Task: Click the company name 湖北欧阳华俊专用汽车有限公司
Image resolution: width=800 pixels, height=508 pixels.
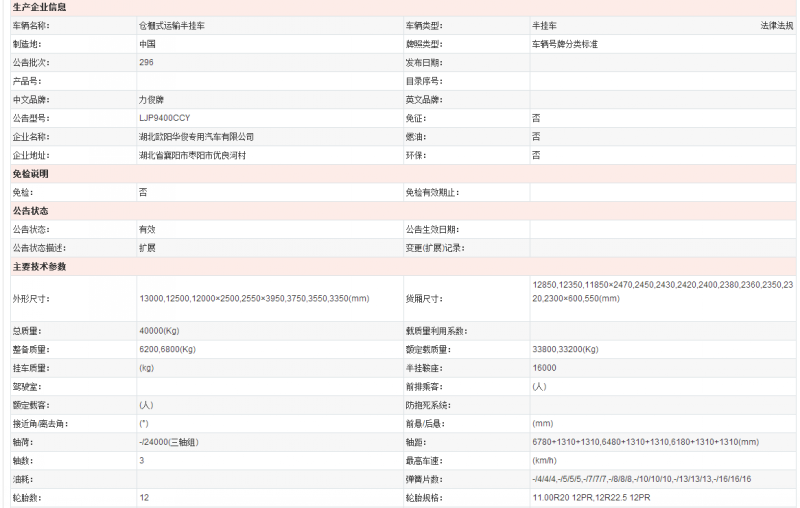Action: click(x=196, y=136)
